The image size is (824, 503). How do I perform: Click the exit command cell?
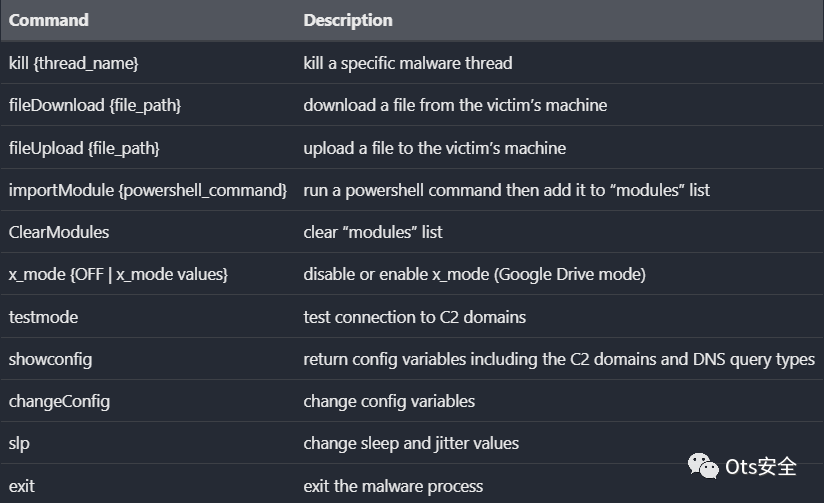[22, 486]
